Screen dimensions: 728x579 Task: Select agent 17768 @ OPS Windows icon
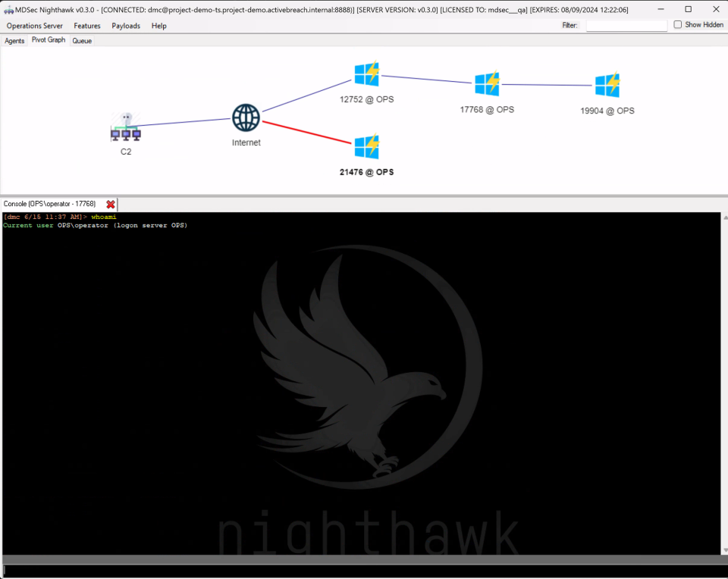[x=487, y=83]
